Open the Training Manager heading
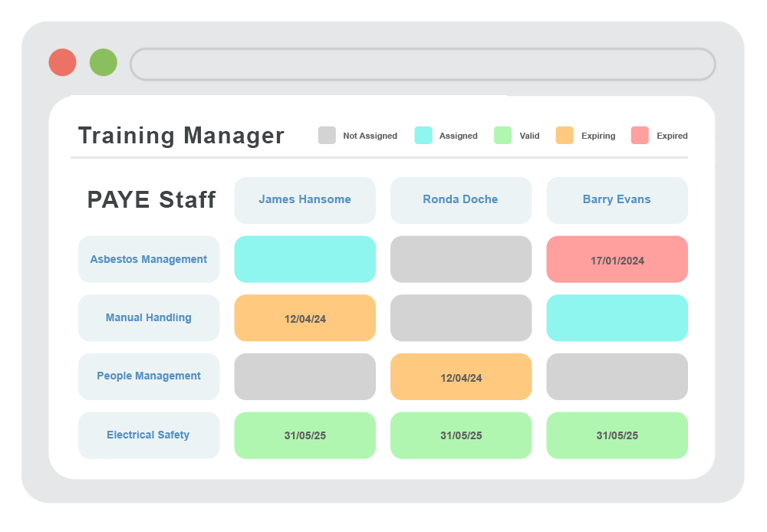This screenshot has height=532, width=767. (x=181, y=136)
